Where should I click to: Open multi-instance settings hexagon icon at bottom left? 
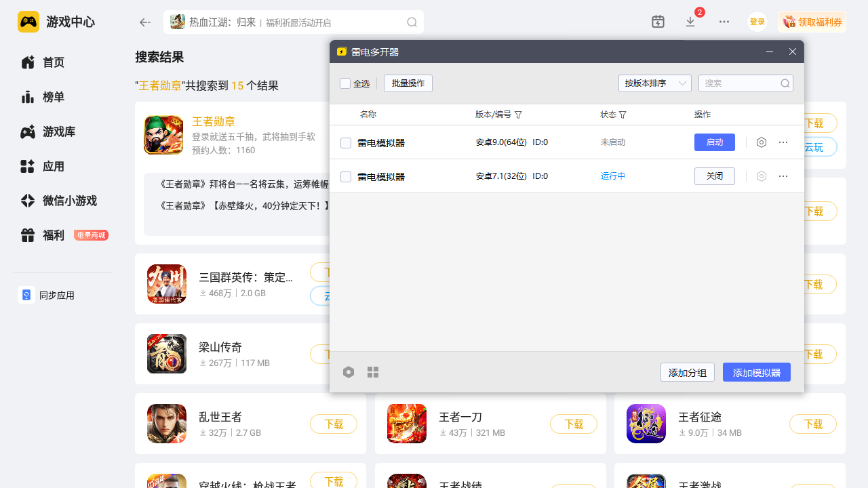coord(349,372)
